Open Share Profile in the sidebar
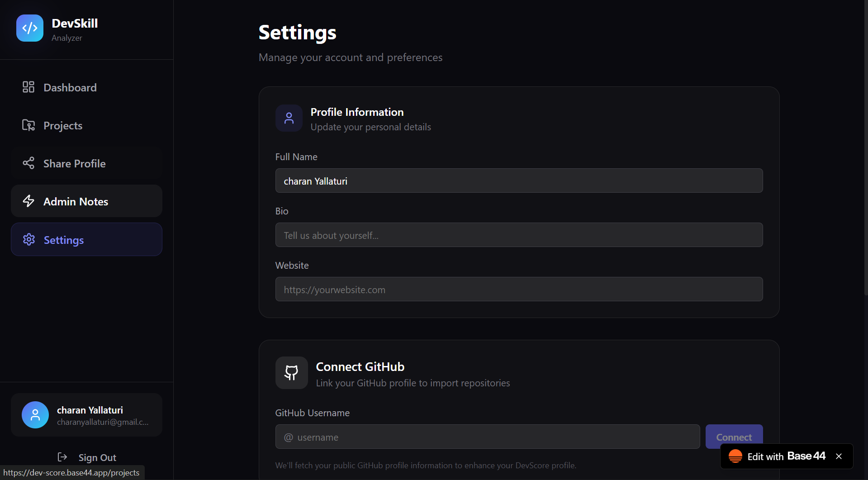 point(75,164)
